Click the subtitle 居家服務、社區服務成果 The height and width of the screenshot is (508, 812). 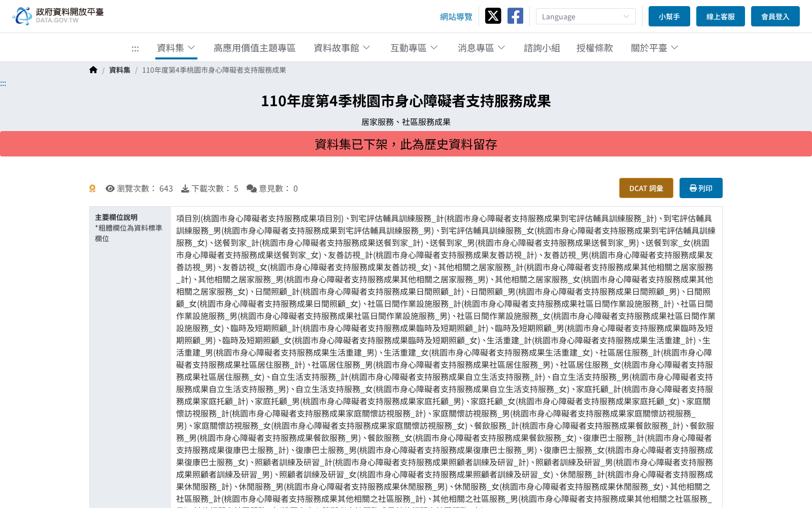[x=406, y=122]
